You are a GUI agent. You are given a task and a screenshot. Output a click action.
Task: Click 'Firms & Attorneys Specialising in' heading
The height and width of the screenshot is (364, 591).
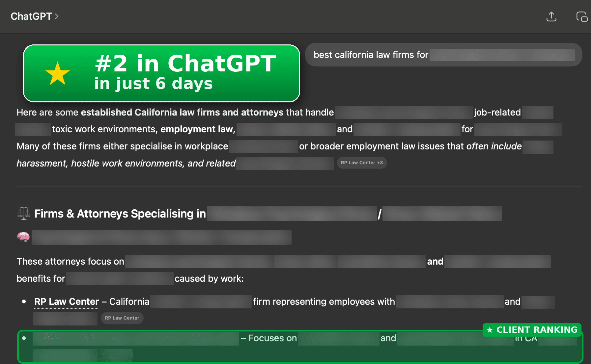tap(120, 214)
